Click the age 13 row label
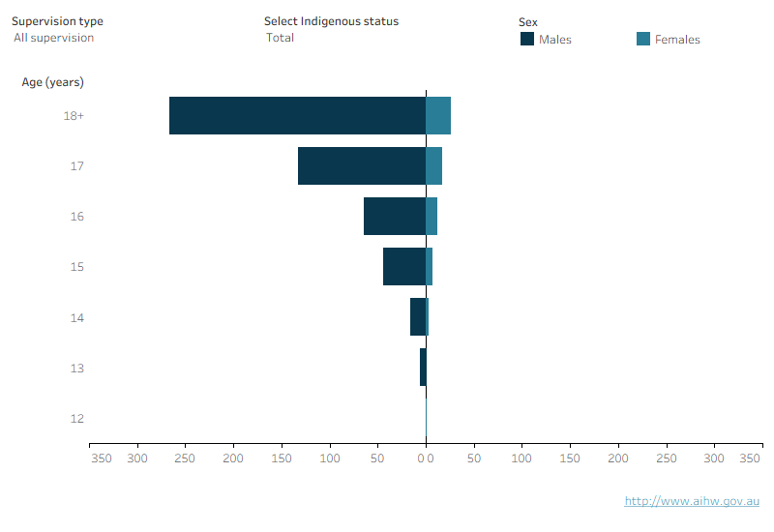Viewport: 774px width, 532px height. [x=77, y=369]
